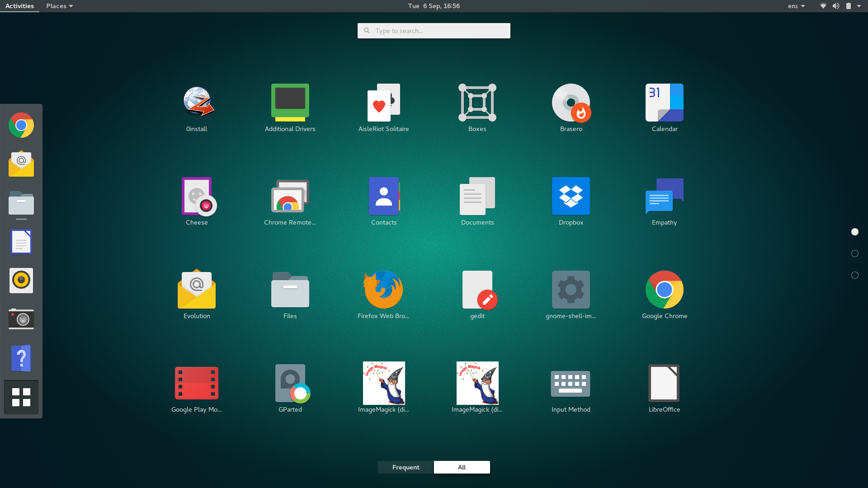Image resolution: width=868 pixels, height=488 pixels.
Task: Open AisleRiot Solitaire
Action: pos(384,103)
